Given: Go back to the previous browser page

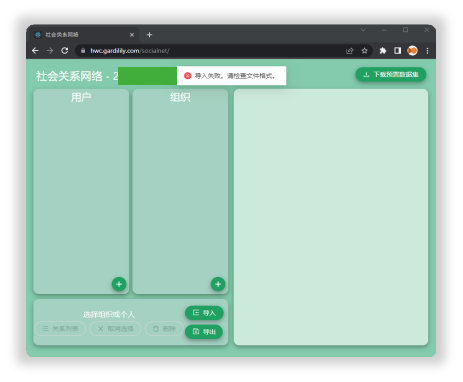Looking at the screenshot, I should (x=35, y=51).
